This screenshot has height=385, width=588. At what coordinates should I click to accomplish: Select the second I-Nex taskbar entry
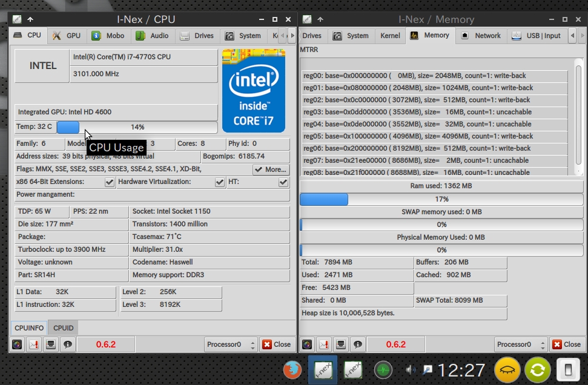[352, 370]
